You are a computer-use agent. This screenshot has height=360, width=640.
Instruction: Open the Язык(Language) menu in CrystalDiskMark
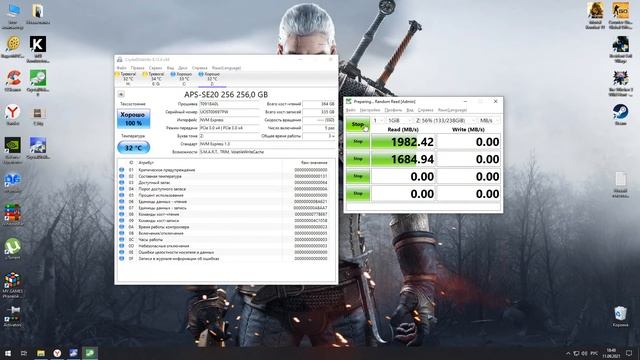click(452, 110)
